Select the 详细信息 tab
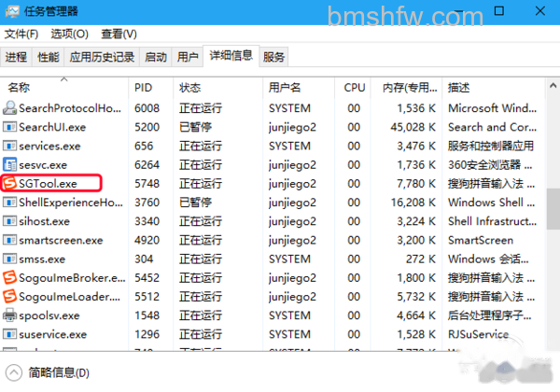 [231, 56]
